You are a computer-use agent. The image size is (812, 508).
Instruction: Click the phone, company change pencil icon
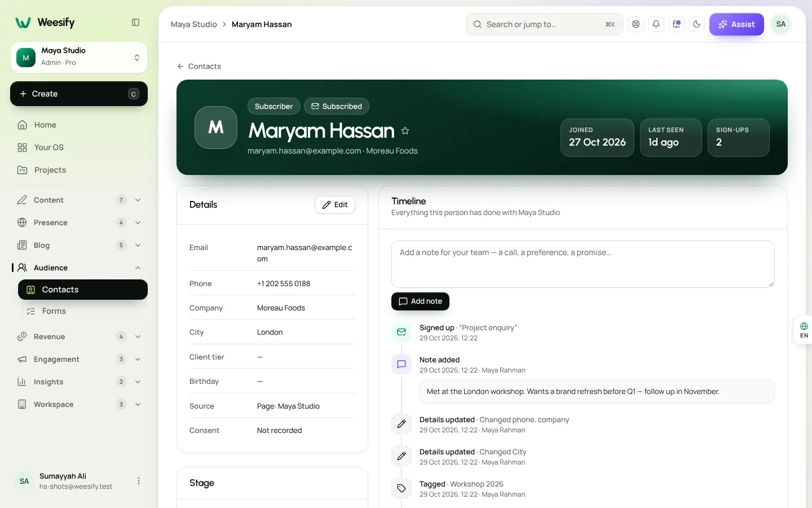(401, 424)
